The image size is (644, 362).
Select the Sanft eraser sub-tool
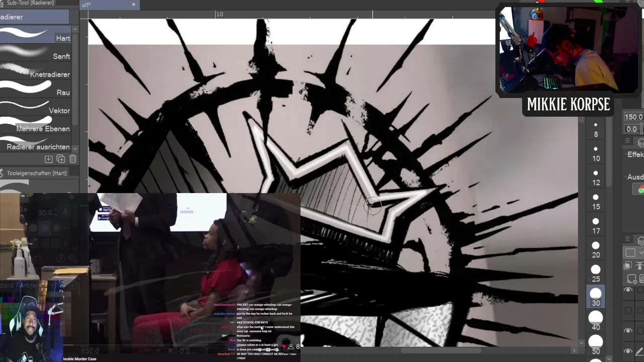tap(35, 53)
